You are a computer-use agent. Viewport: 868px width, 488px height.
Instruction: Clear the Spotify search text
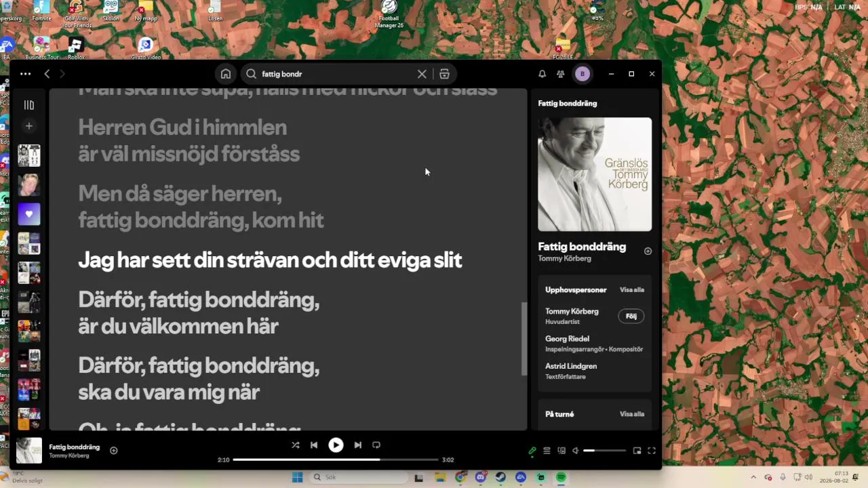422,74
